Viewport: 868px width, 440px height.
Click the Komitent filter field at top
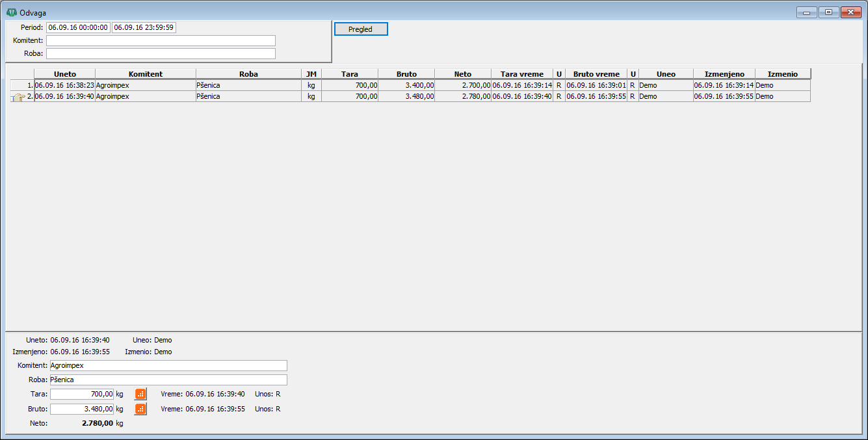tap(161, 40)
